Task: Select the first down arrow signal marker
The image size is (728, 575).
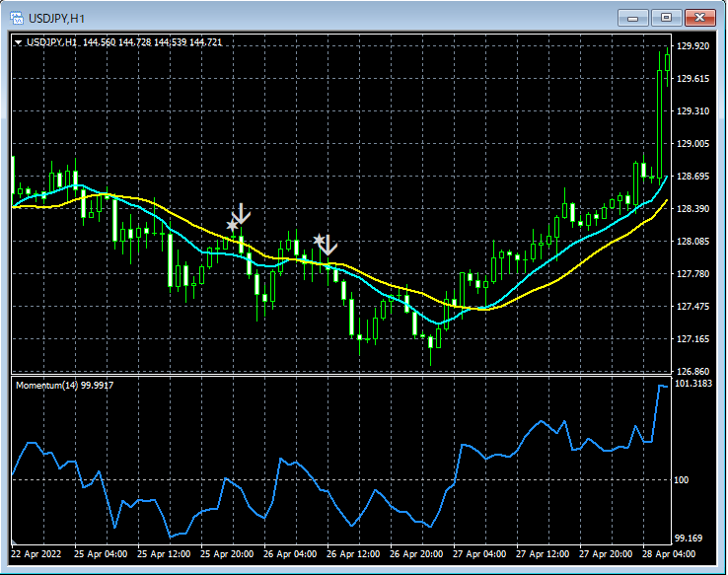Action: [x=241, y=214]
